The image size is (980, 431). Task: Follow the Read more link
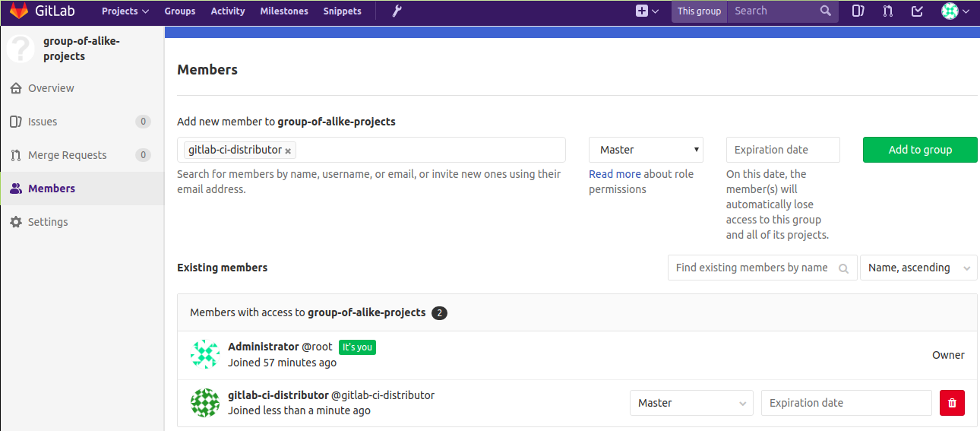coord(615,174)
